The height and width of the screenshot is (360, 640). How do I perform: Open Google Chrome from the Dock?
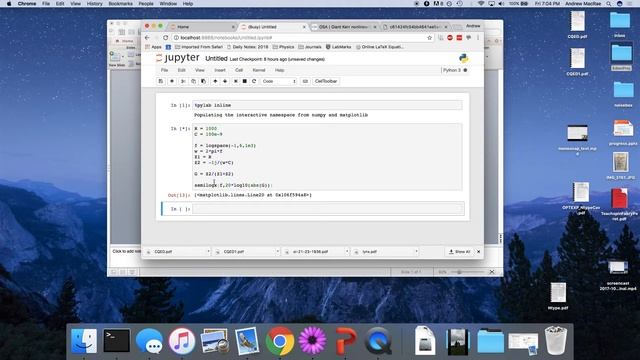(280, 340)
